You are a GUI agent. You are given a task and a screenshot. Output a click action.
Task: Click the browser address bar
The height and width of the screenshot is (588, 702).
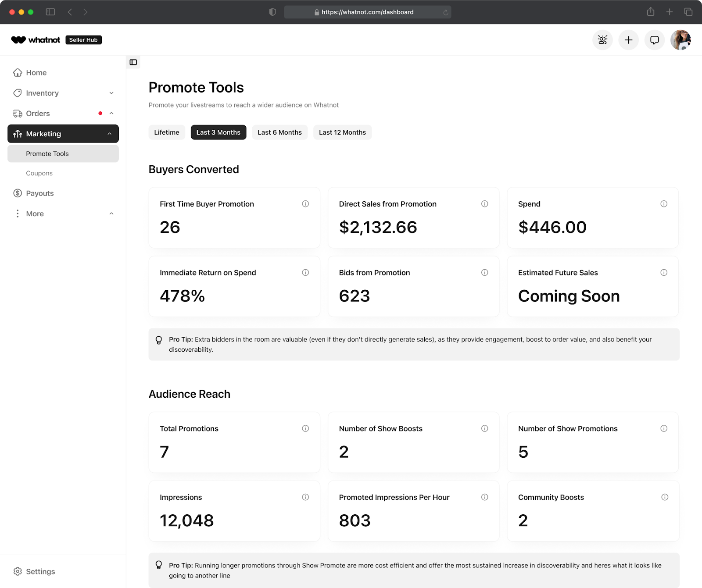pos(367,12)
